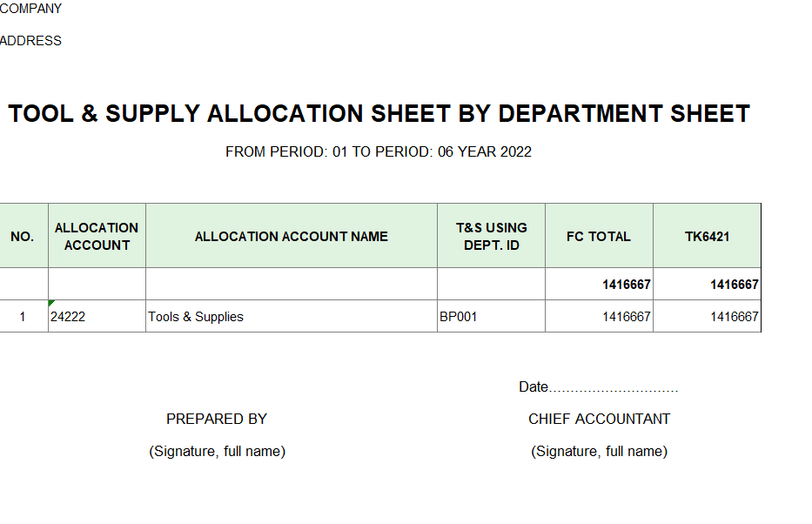Click row 1's non-bold TK6421 amount cell
Screen dimensions: 812x524
click(733, 317)
